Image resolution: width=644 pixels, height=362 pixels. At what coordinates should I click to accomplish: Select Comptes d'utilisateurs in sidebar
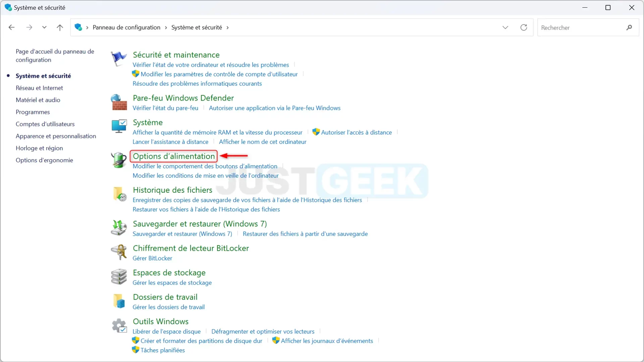click(45, 124)
